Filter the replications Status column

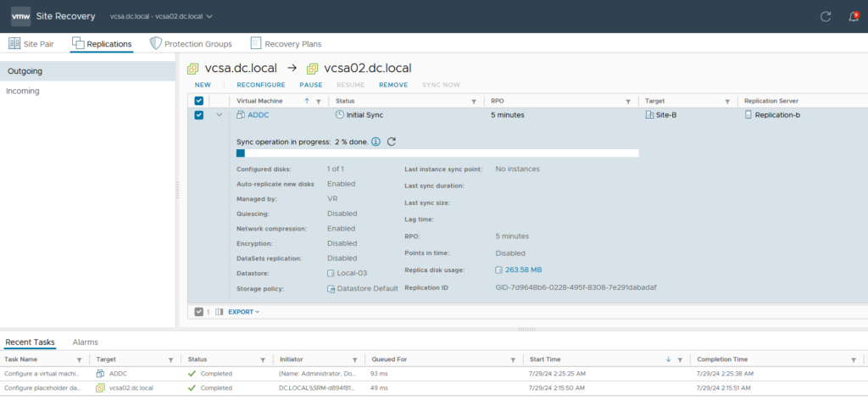click(x=474, y=101)
